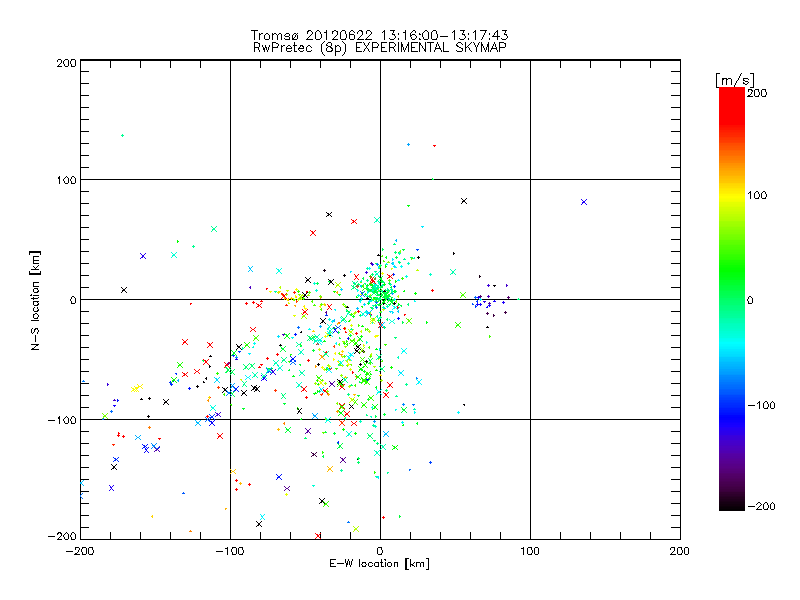Select the cyan X marker near -110 km east, 60 km north
The image size is (800, 600).
[x=214, y=229]
